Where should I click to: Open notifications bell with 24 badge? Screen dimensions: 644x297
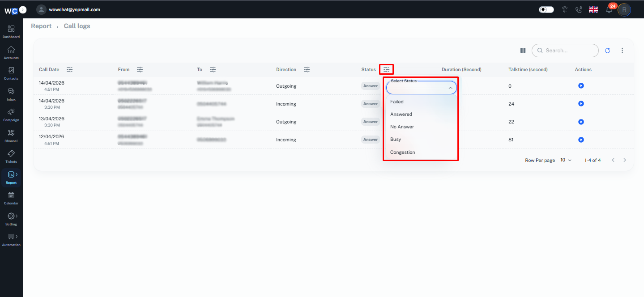pyautogui.click(x=609, y=9)
